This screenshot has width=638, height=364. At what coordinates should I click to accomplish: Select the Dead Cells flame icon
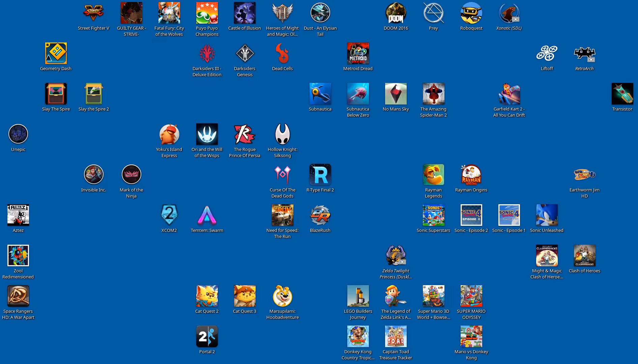coord(282,53)
